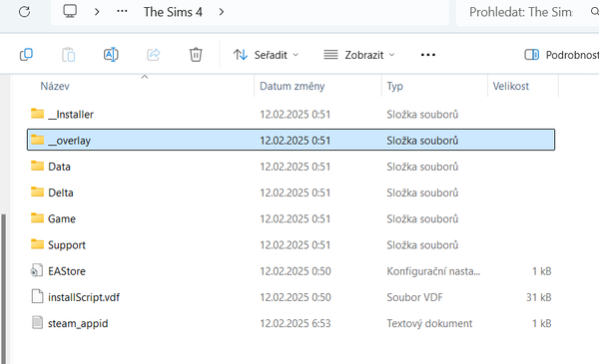The image size is (599, 364).
Task: Click the delete trash icon
Action: (196, 55)
